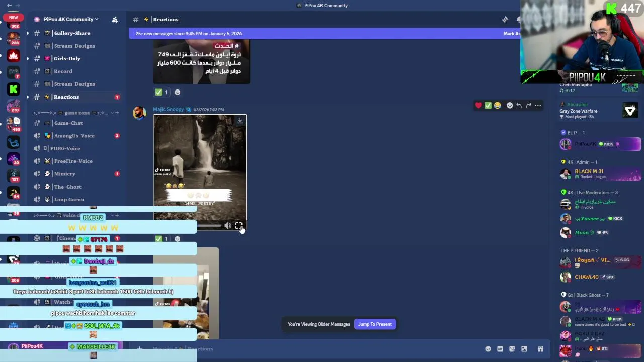Click the 25+ new messages banner
Screen dimensions: 644x362
325,33
